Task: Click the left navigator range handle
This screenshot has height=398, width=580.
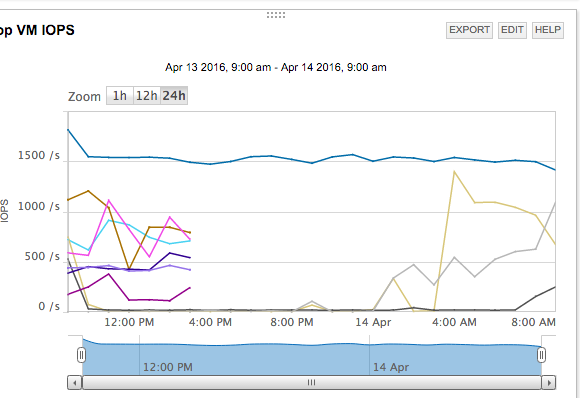Action: coord(81,355)
